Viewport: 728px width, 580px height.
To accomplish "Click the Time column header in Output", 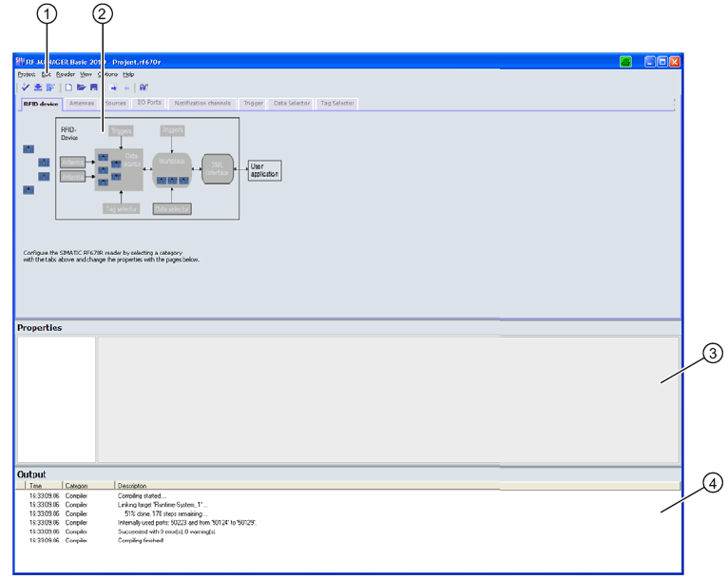I will 43,486.
